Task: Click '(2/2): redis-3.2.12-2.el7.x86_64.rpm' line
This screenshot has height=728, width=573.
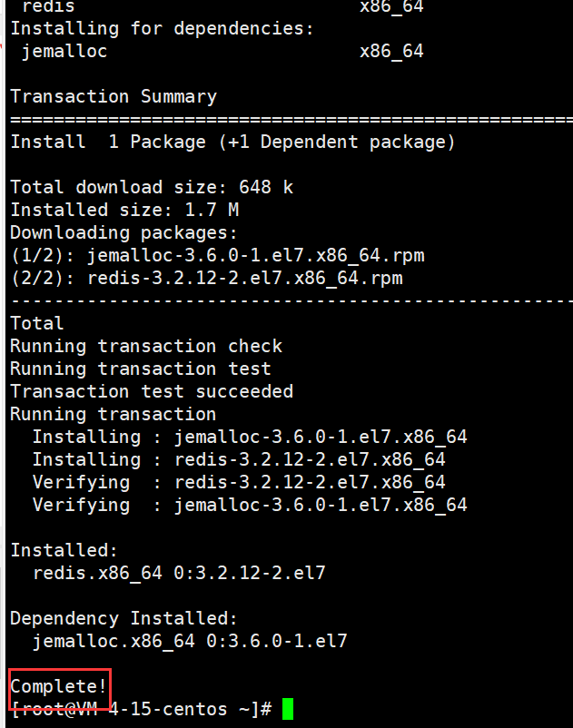Action: click(x=207, y=279)
